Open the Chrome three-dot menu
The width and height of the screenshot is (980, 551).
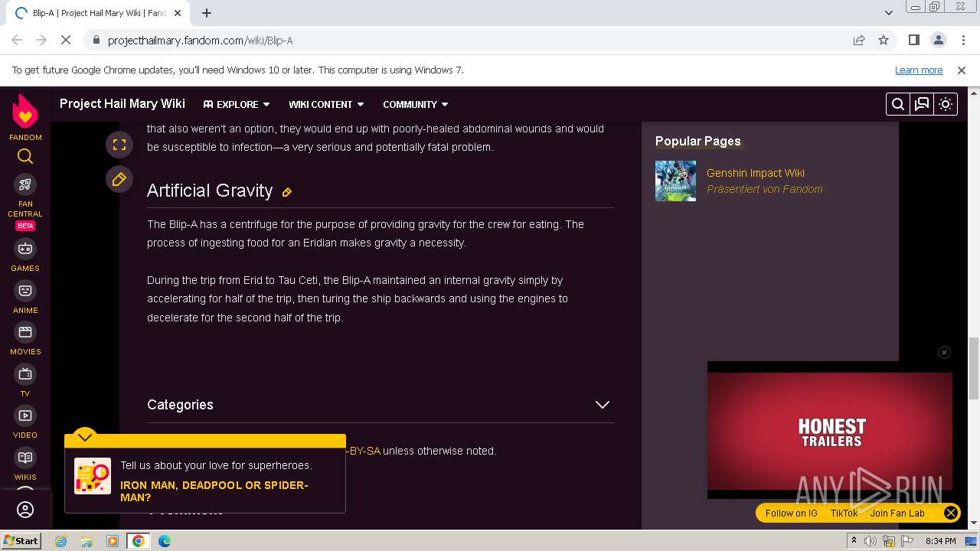(x=962, y=40)
